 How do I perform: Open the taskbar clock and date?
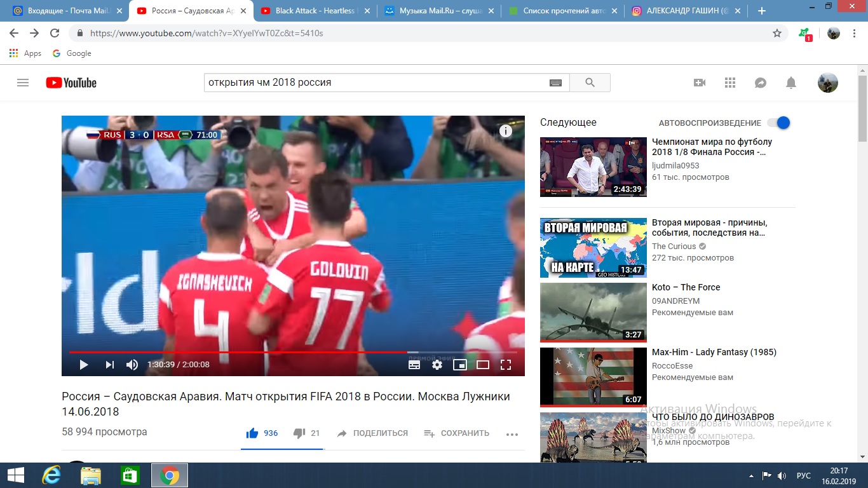tap(839, 475)
